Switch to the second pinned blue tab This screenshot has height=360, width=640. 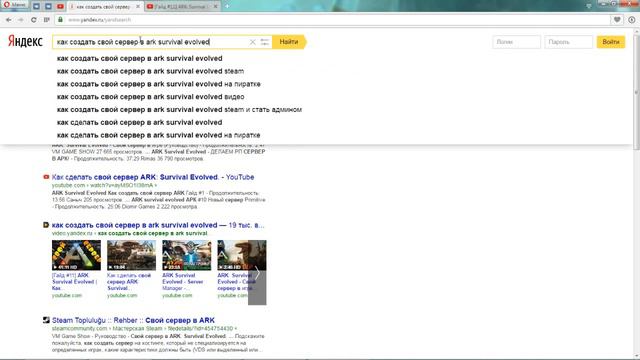(x=48, y=7)
